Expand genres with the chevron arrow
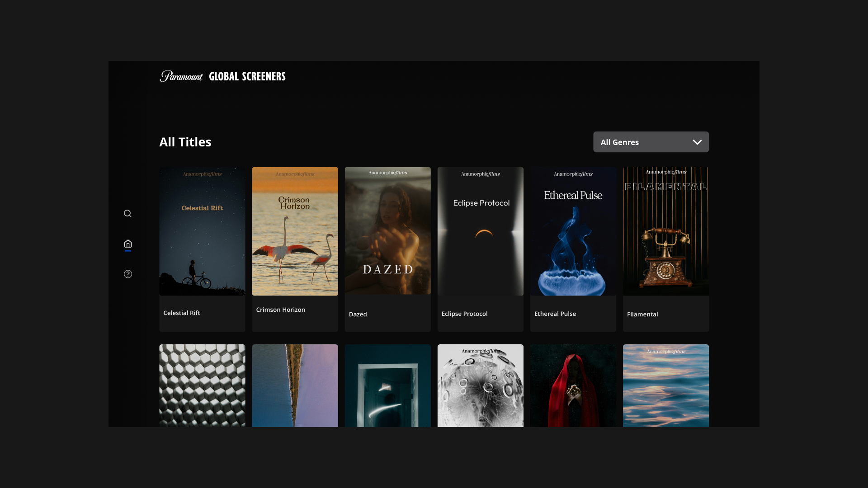 (697, 142)
